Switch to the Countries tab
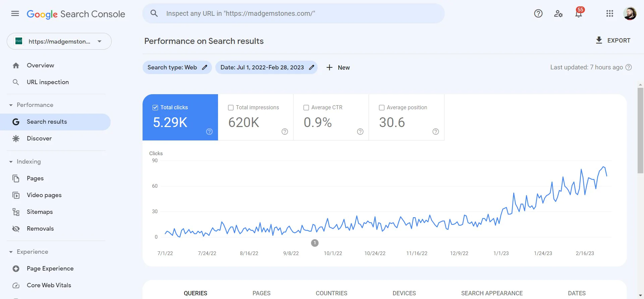This screenshot has width=644, height=299. point(331,293)
